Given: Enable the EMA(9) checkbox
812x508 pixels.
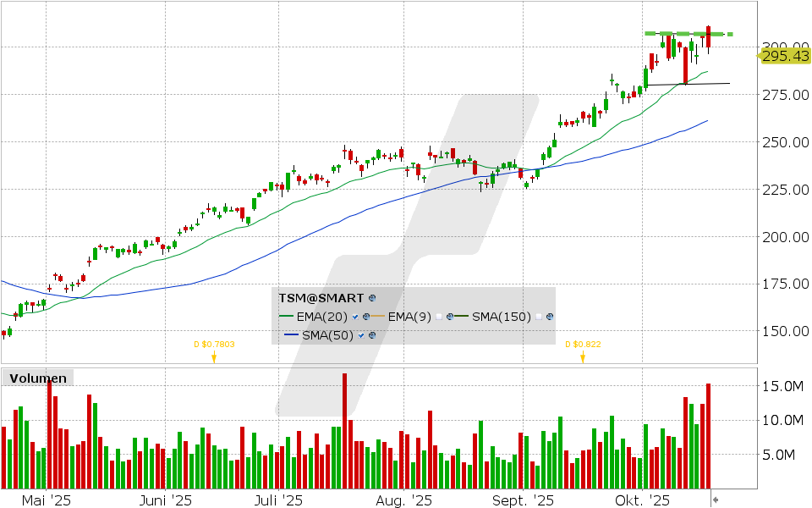Looking at the screenshot, I should pyautogui.click(x=439, y=317).
